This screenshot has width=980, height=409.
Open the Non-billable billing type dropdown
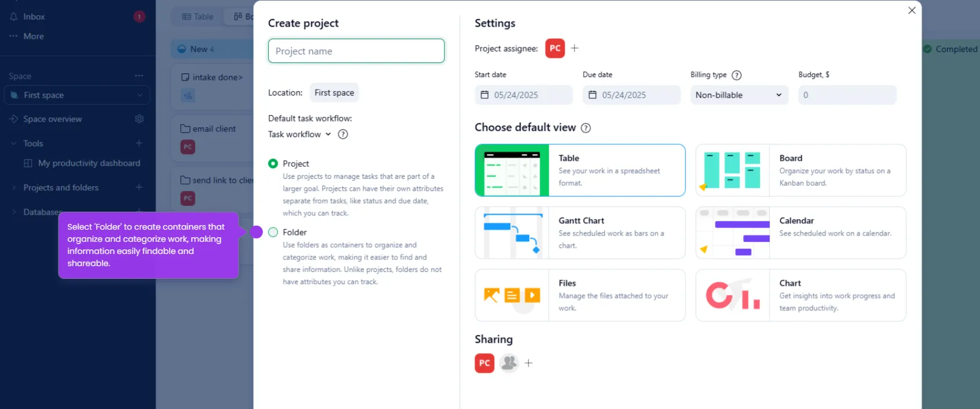click(x=739, y=95)
